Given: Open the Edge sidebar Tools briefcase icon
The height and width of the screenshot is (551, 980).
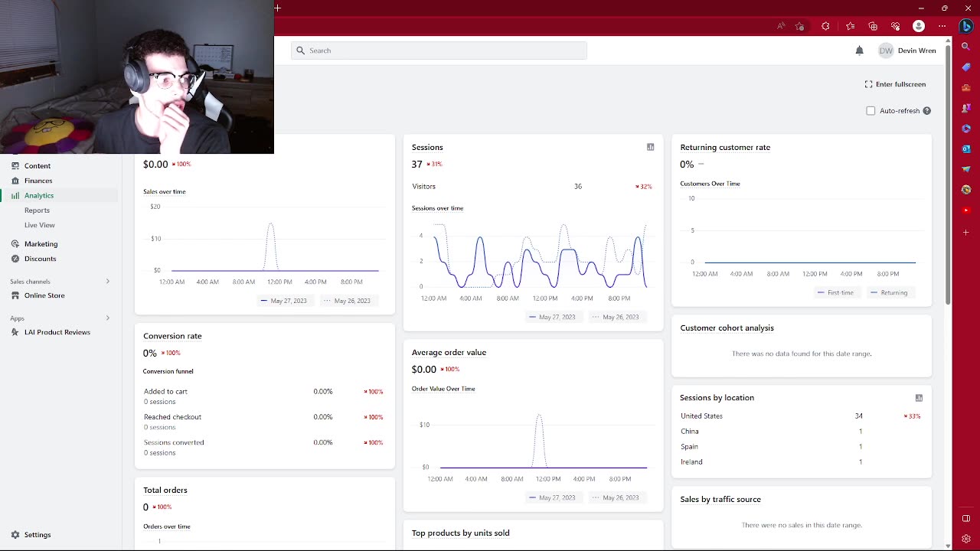Looking at the screenshot, I should click(x=966, y=88).
